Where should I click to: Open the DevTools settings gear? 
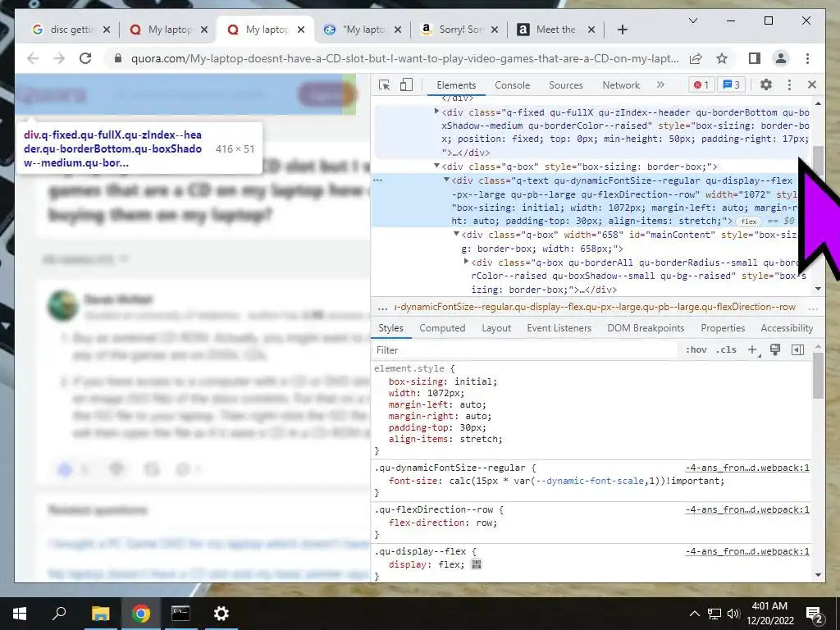click(x=766, y=84)
